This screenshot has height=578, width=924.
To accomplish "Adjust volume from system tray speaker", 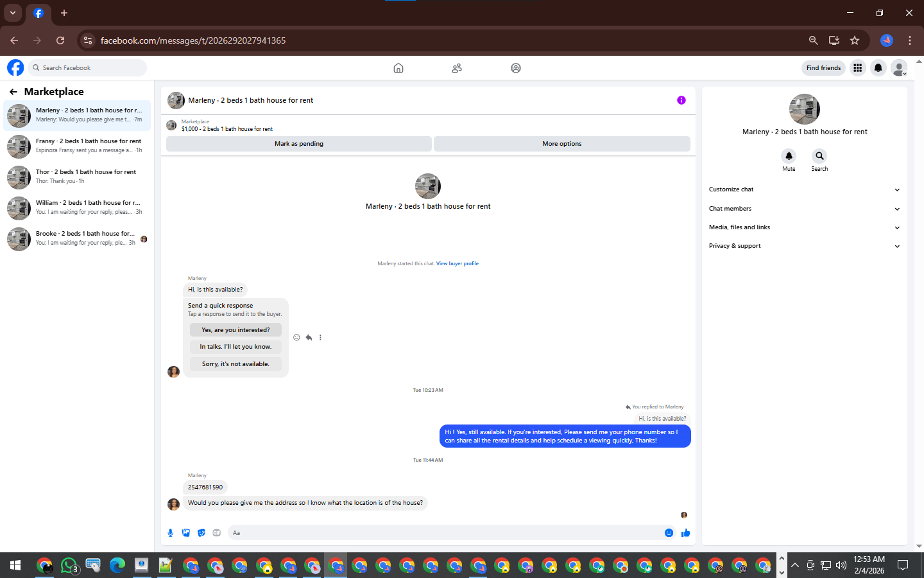I will 841,566.
